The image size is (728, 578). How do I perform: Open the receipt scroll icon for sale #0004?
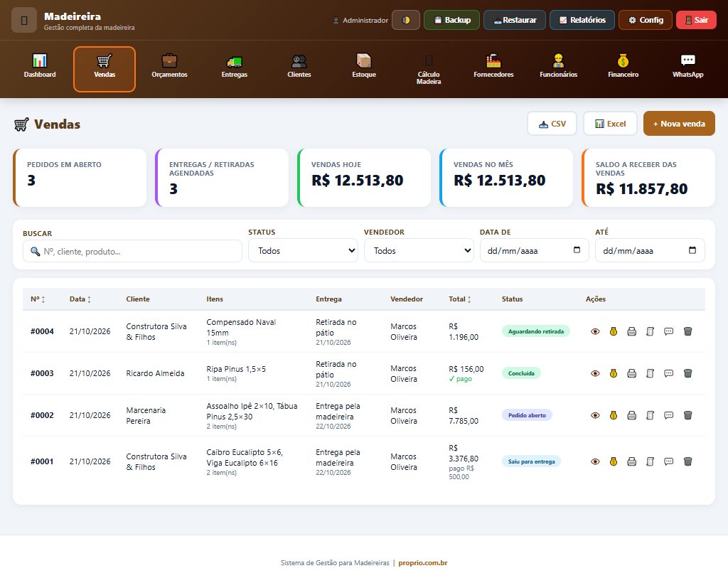click(x=650, y=331)
